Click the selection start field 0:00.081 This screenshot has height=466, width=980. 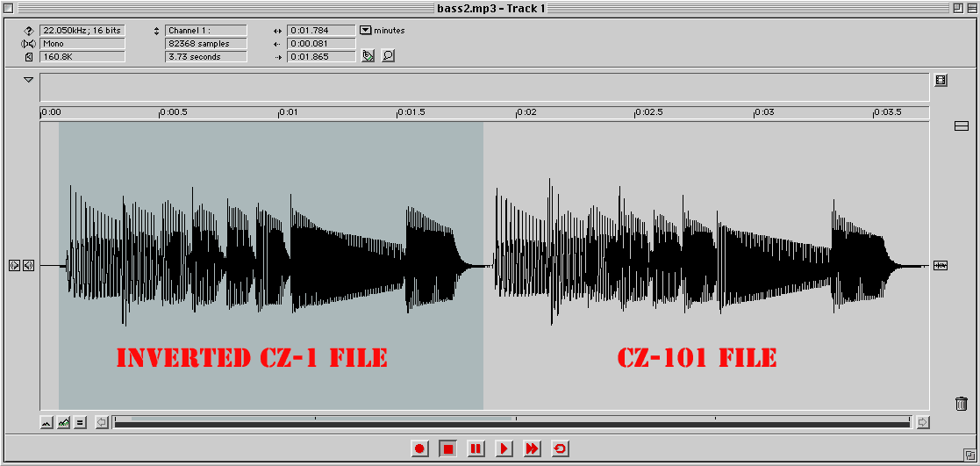click(321, 44)
